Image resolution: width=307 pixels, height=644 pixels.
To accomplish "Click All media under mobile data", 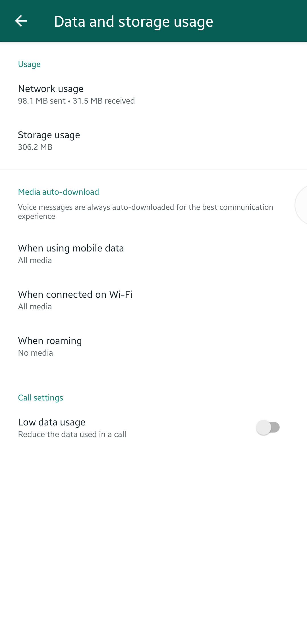I will point(35,260).
